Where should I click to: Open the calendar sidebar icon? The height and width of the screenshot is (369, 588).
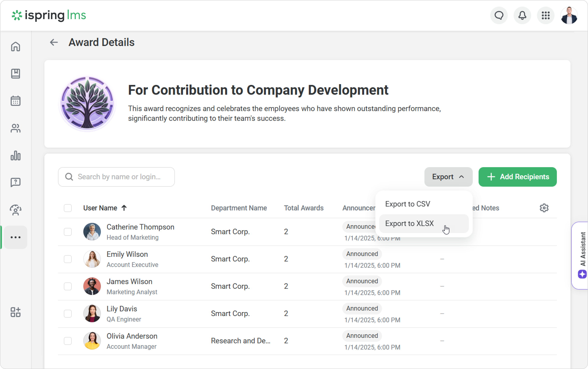click(x=15, y=101)
